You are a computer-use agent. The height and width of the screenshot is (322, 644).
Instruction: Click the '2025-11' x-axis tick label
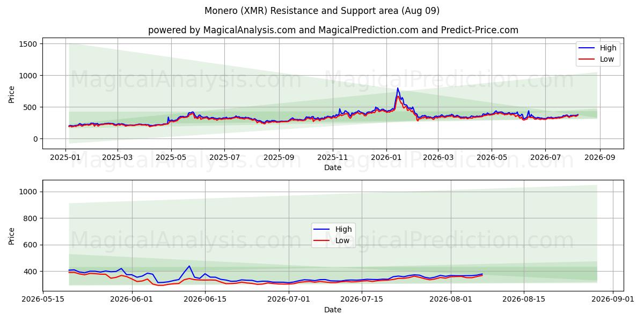(x=332, y=158)
